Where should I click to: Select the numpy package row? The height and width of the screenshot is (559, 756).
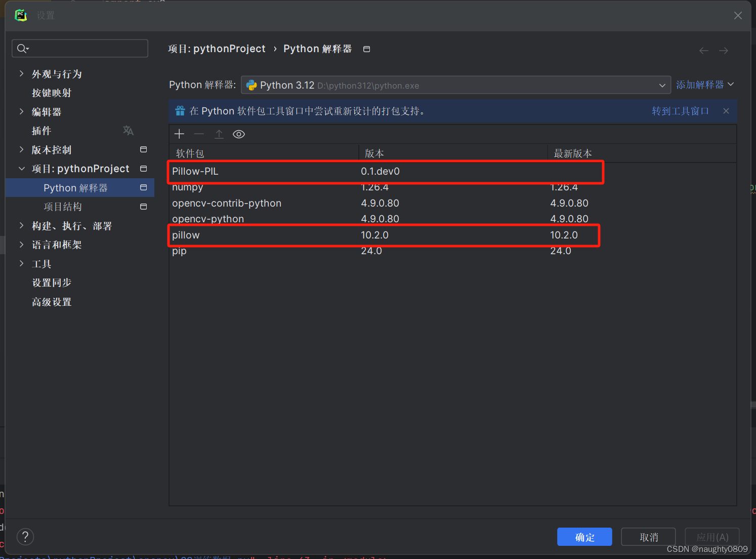coord(453,187)
